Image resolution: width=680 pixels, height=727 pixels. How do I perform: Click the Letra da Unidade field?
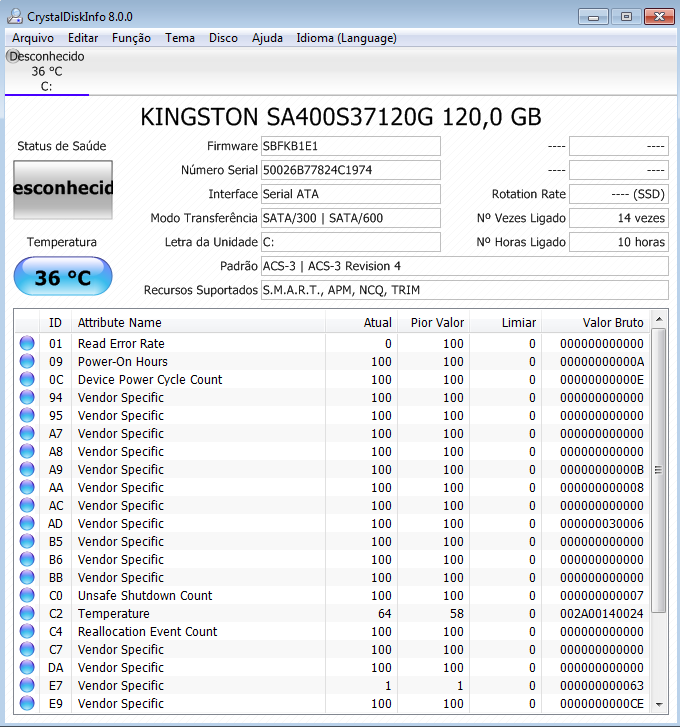pos(350,242)
